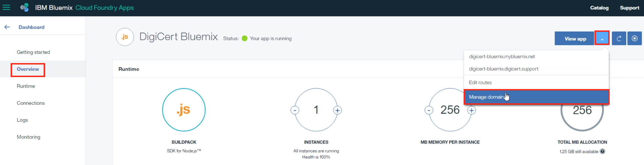The width and height of the screenshot is (644, 165).
Task: Select Overview in the sidebar
Action: click(x=28, y=69)
